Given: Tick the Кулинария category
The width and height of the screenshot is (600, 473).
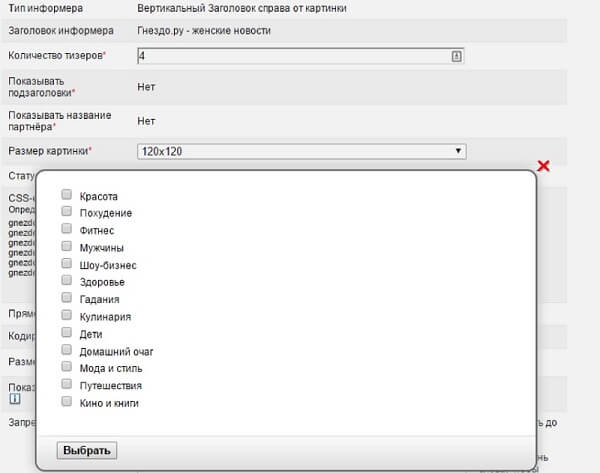Looking at the screenshot, I should click(66, 316).
